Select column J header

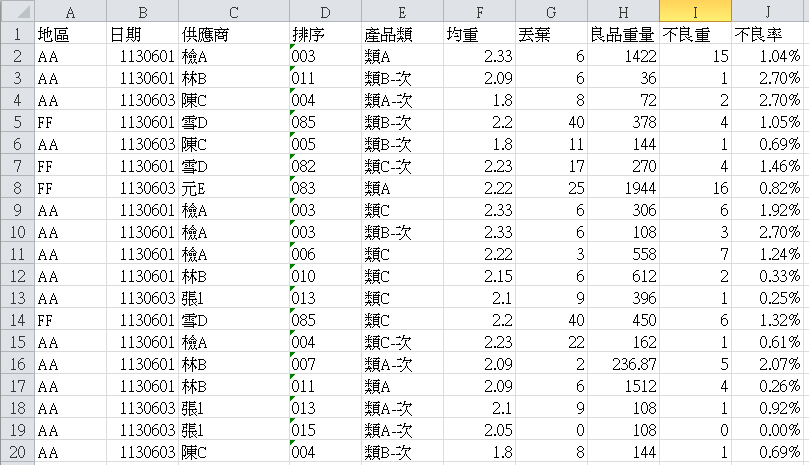770,11
